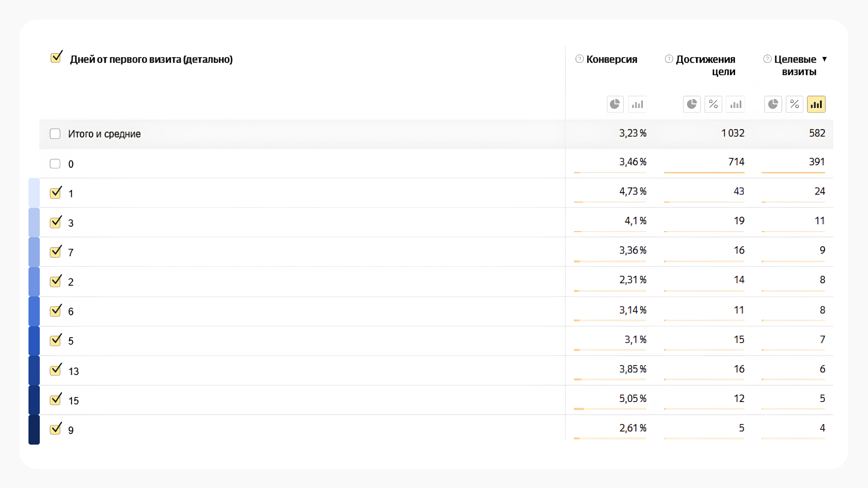The width and height of the screenshot is (868, 488).
Task: Select percent icon under Целевые визиты
Action: (x=795, y=104)
